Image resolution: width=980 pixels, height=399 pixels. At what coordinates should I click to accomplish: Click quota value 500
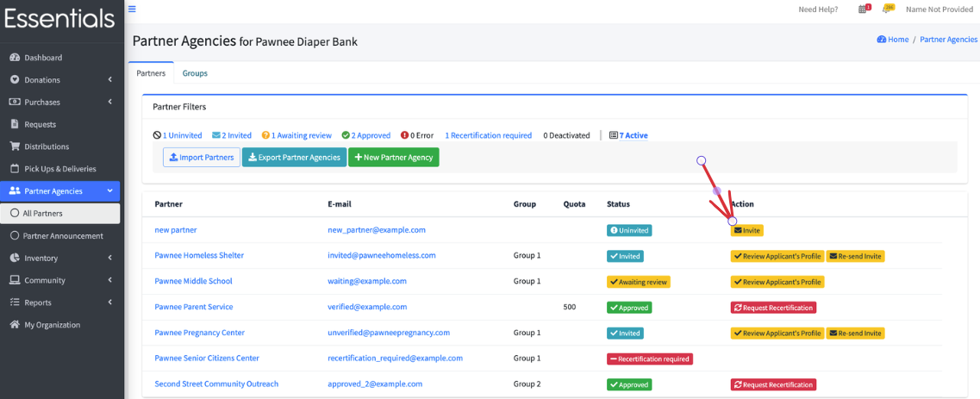point(569,307)
